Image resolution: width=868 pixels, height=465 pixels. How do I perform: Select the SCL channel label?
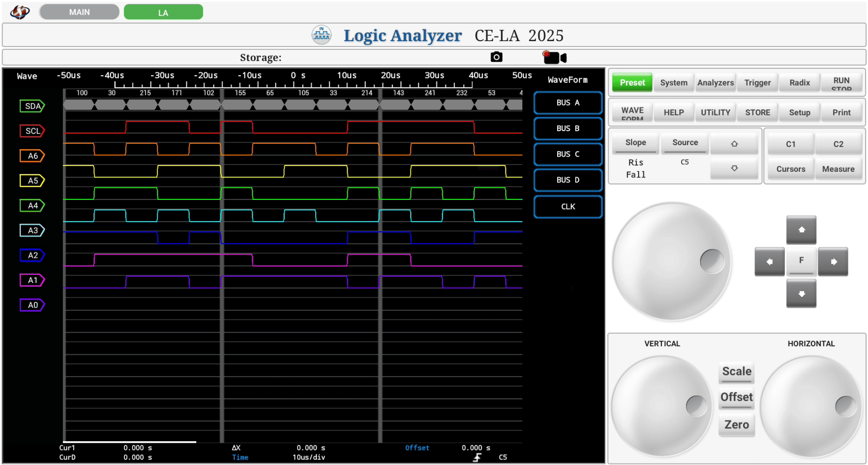[32, 131]
